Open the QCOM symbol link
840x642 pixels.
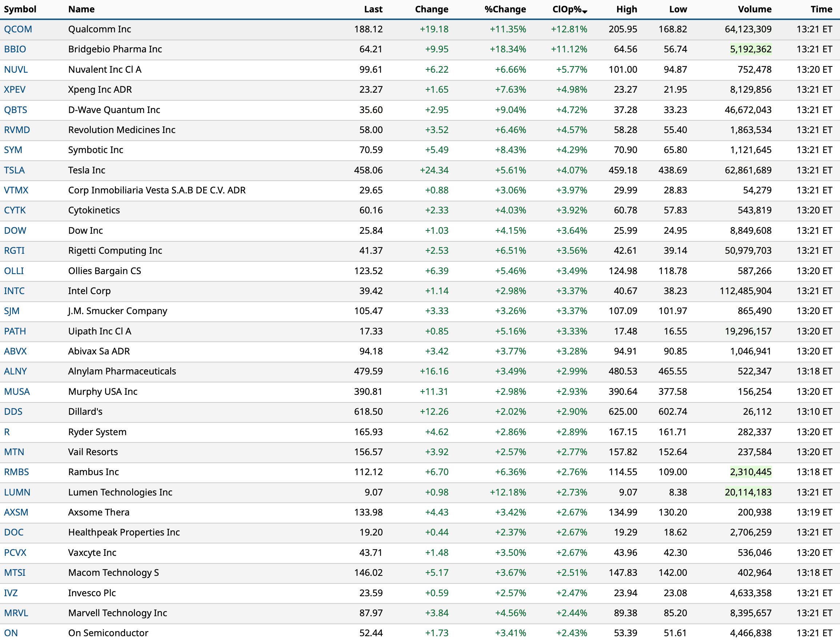(x=18, y=29)
